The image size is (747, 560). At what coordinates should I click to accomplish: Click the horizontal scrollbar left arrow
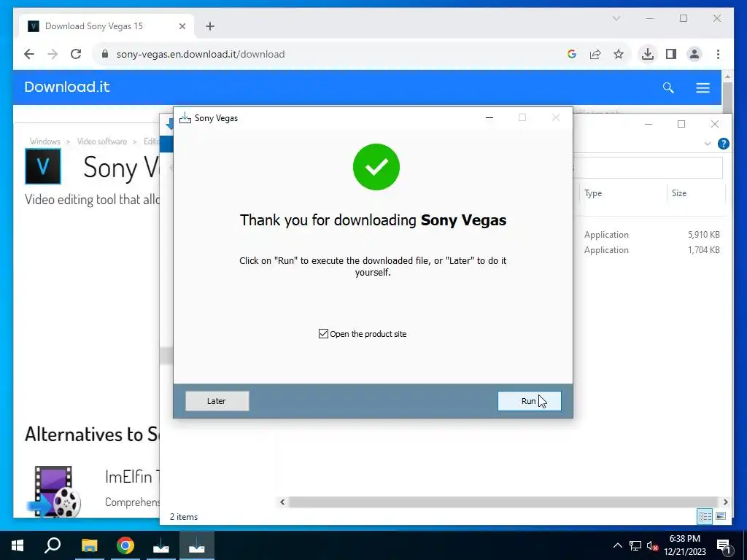pos(282,502)
